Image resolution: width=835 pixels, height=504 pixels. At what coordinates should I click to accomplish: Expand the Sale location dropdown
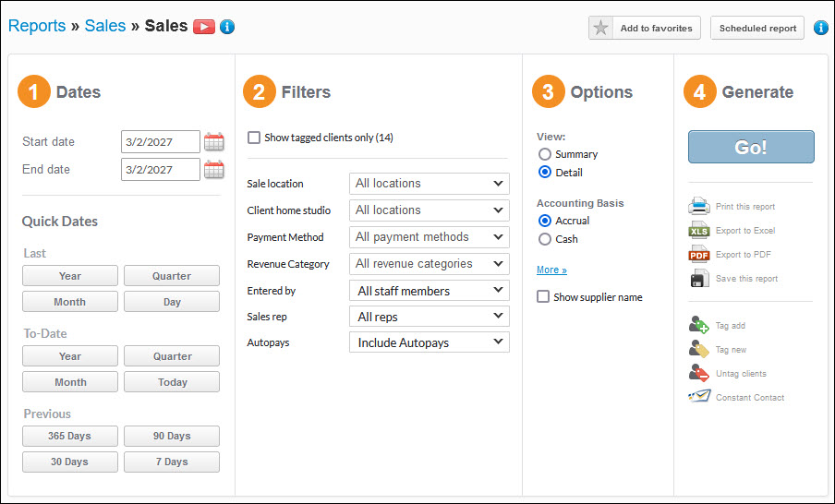430,184
